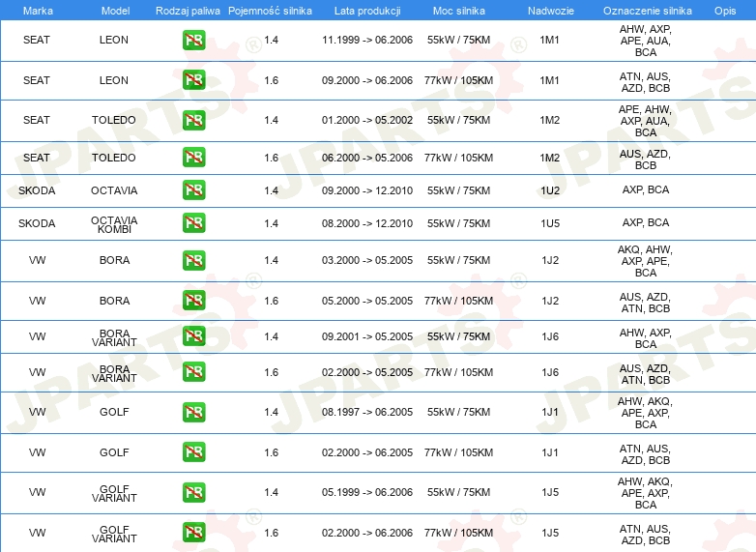Screen dimensions: 756x552
Task: Click the PB fuel icon for OCTAVIA KOMBI
Action: pos(193,223)
